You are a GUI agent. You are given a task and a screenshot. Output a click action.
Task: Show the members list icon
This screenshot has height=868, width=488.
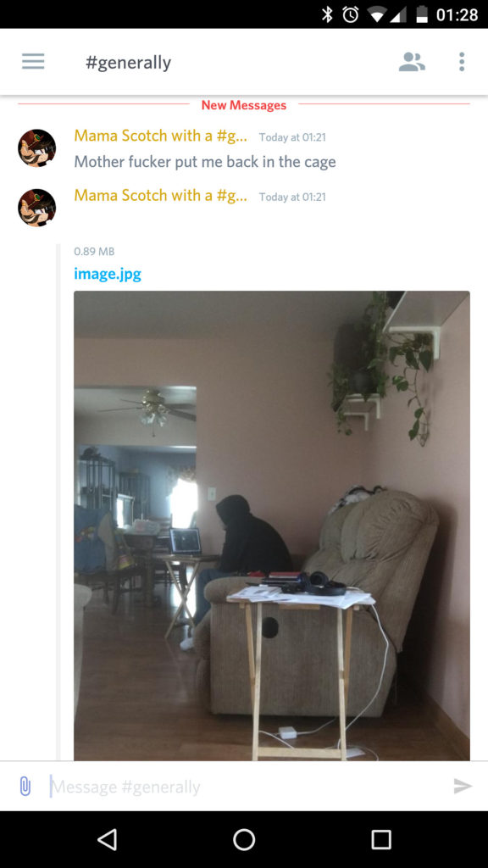coord(413,61)
